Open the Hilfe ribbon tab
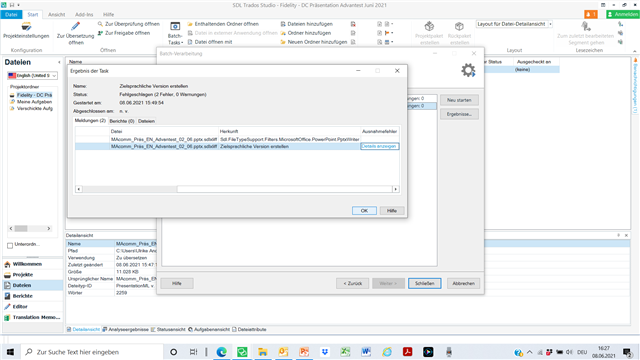The image size is (640, 360). [108, 14]
